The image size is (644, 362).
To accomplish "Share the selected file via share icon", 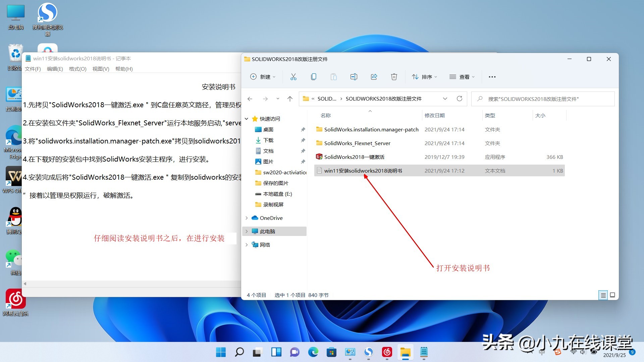I will [x=374, y=77].
